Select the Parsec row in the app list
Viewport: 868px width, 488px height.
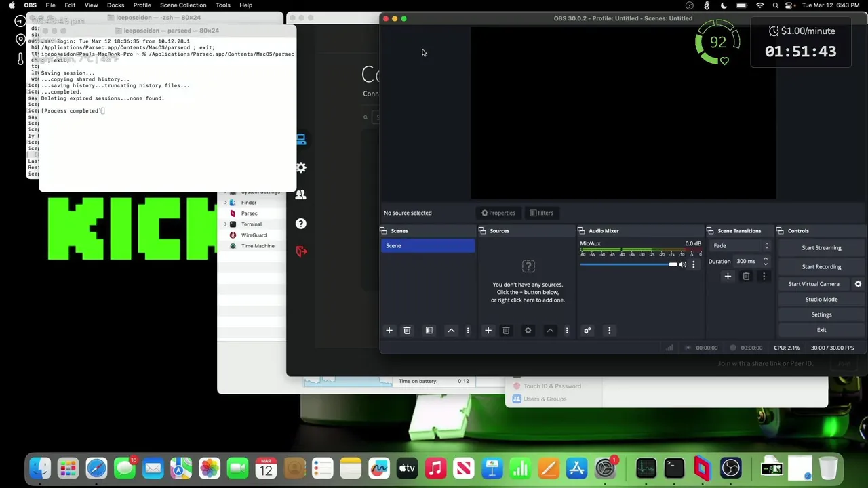[252, 213]
